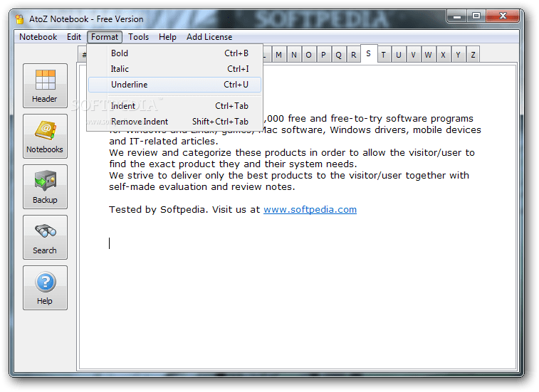Image resolution: width=539 pixels, height=392 pixels.
Task: Maximize the AtoZ Notebook window
Action: [x=476, y=16]
